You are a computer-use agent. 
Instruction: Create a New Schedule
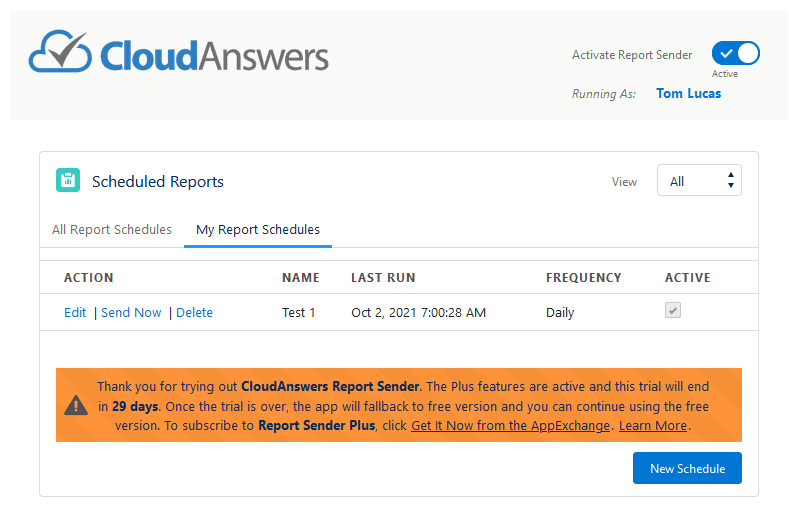687,468
